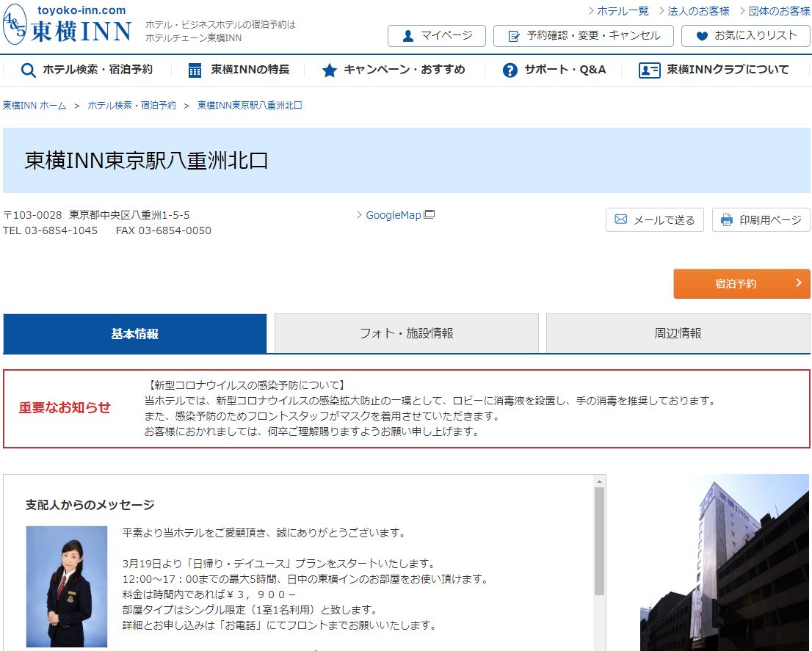The height and width of the screenshot is (651, 812).
Task: Click the magnifier search icon
Action: (x=28, y=70)
